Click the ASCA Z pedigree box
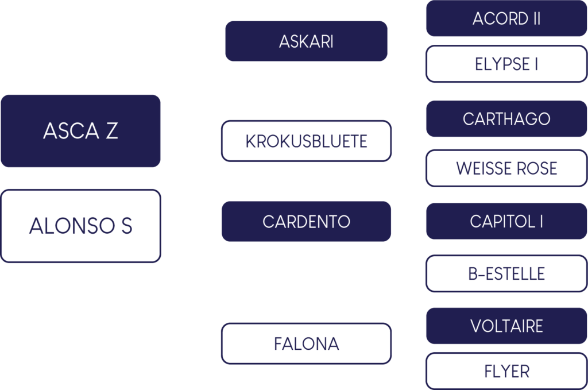The image size is (588, 390). tap(80, 131)
